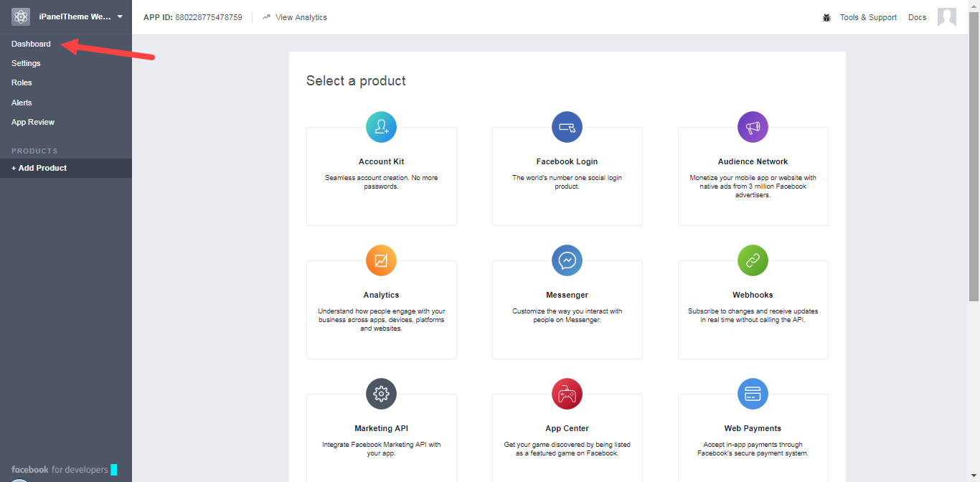Click the PRODUCTS section label
The width and height of the screenshot is (980, 482).
pyautogui.click(x=34, y=151)
